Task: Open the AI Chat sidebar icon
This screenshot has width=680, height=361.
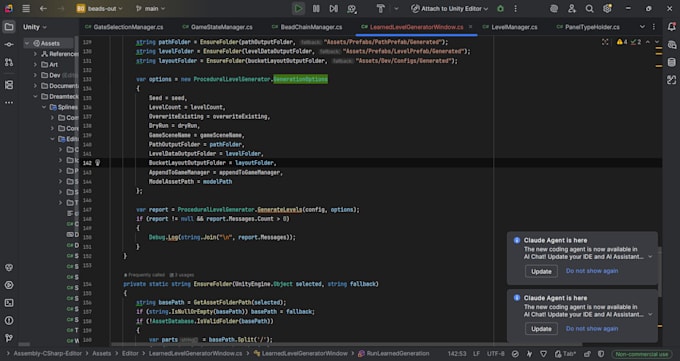Action: (x=671, y=44)
